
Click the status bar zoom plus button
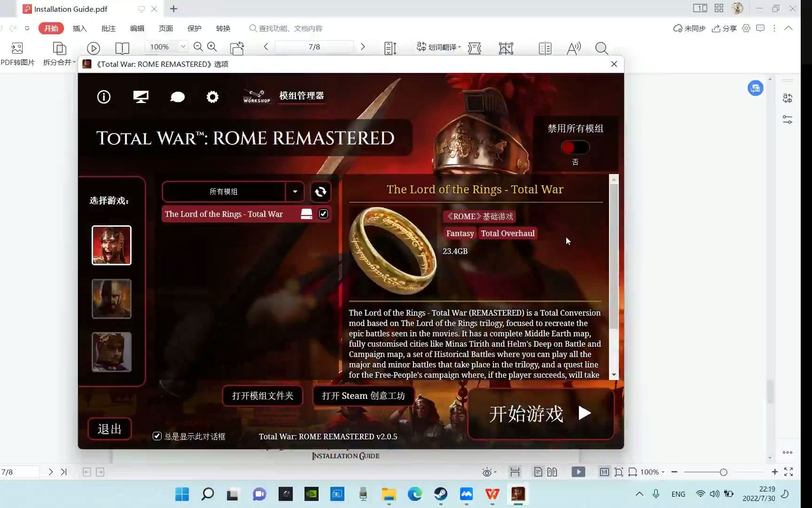pos(775,472)
